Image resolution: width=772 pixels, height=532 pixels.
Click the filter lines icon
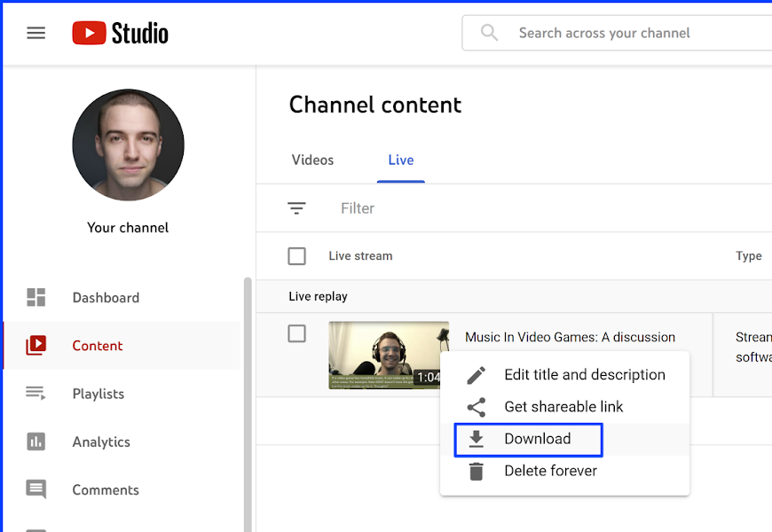pyautogui.click(x=296, y=208)
